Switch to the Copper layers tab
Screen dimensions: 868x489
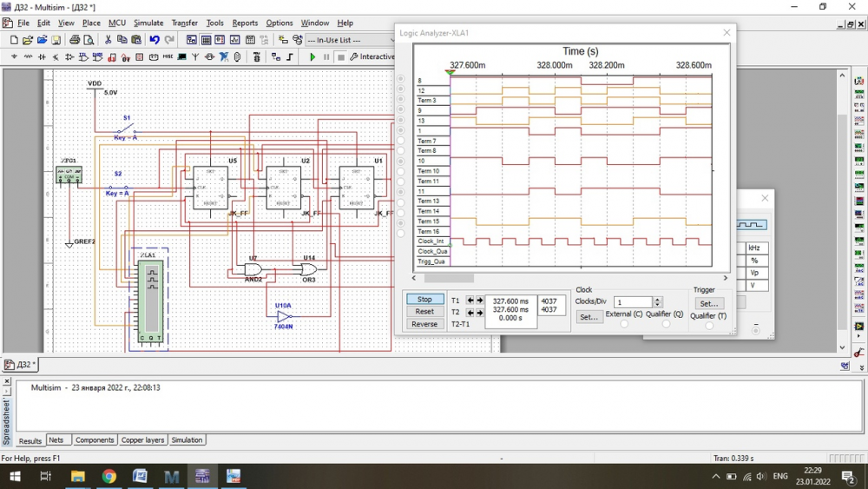tap(142, 440)
